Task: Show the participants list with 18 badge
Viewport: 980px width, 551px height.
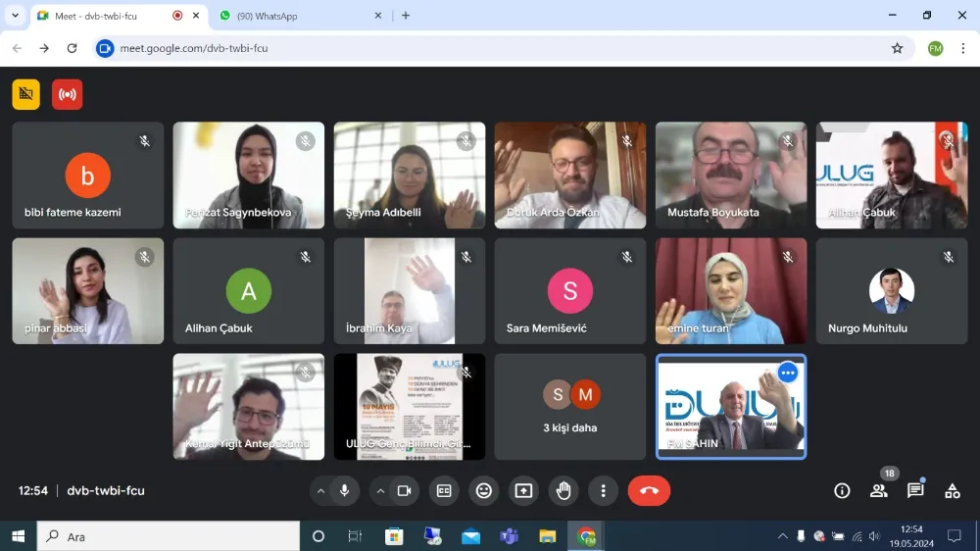Action: click(879, 491)
